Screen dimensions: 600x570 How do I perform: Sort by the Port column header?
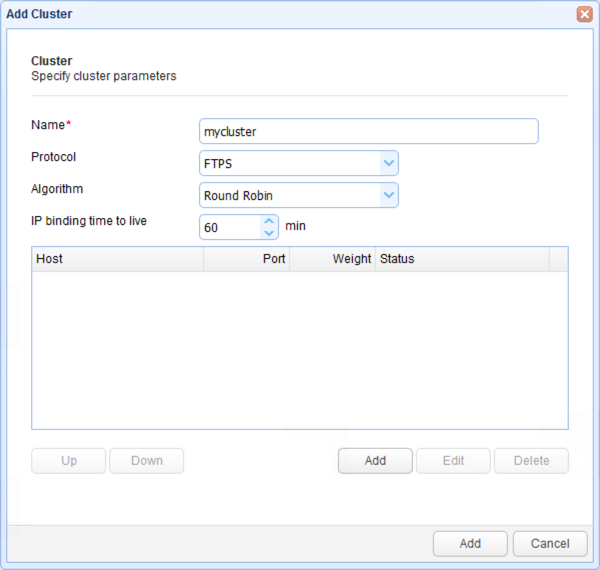point(246,259)
